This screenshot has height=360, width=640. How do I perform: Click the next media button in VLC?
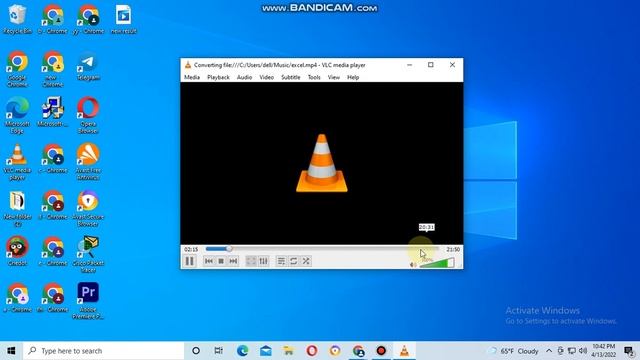point(233,261)
